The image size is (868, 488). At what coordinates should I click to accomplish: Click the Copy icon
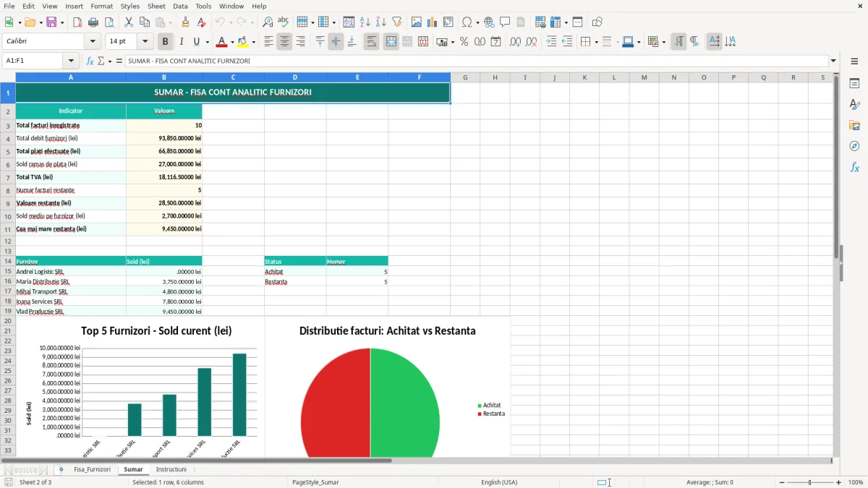(x=145, y=22)
